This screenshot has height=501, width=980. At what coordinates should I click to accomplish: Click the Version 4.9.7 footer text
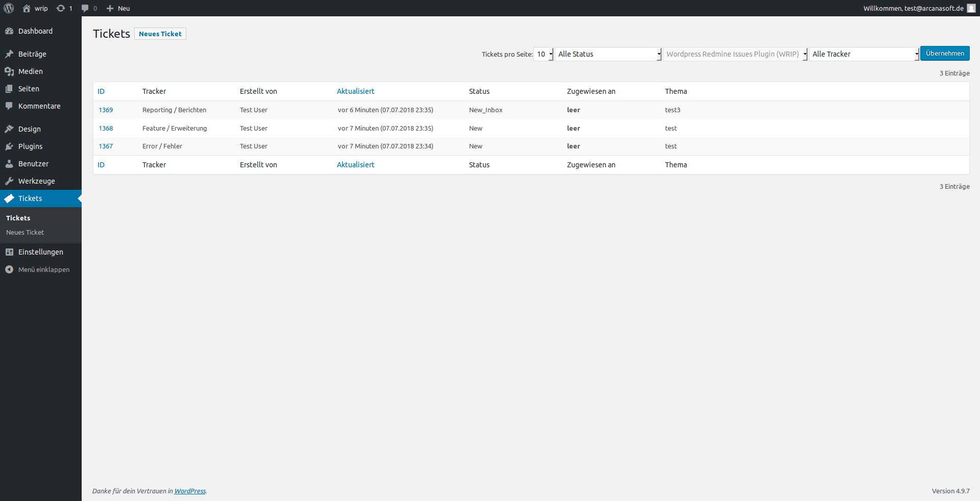tap(950, 491)
